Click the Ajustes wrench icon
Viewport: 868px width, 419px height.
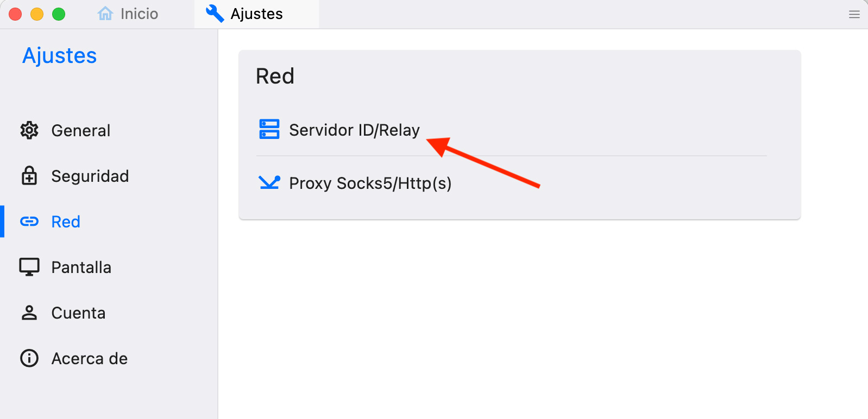(x=215, y=14)
